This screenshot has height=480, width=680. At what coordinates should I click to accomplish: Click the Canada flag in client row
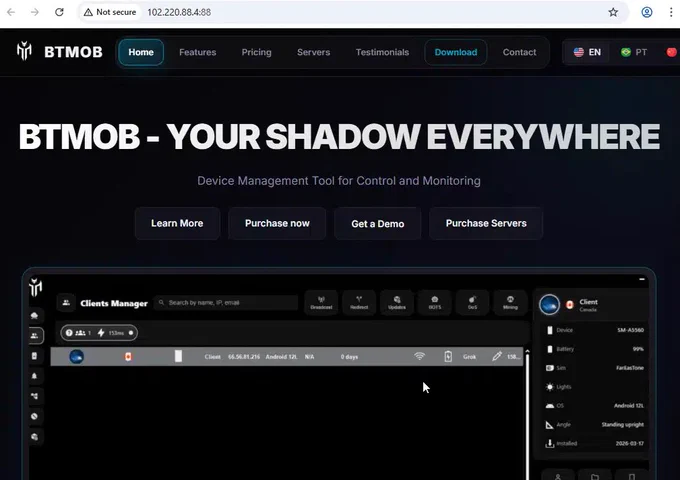pyautogui.click(x=128, y=356)
